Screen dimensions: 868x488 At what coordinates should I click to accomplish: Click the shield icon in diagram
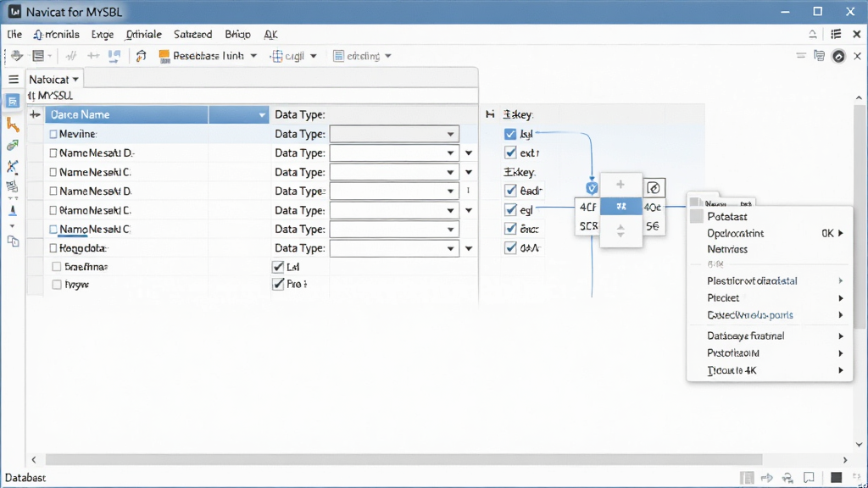pos(592,188)
